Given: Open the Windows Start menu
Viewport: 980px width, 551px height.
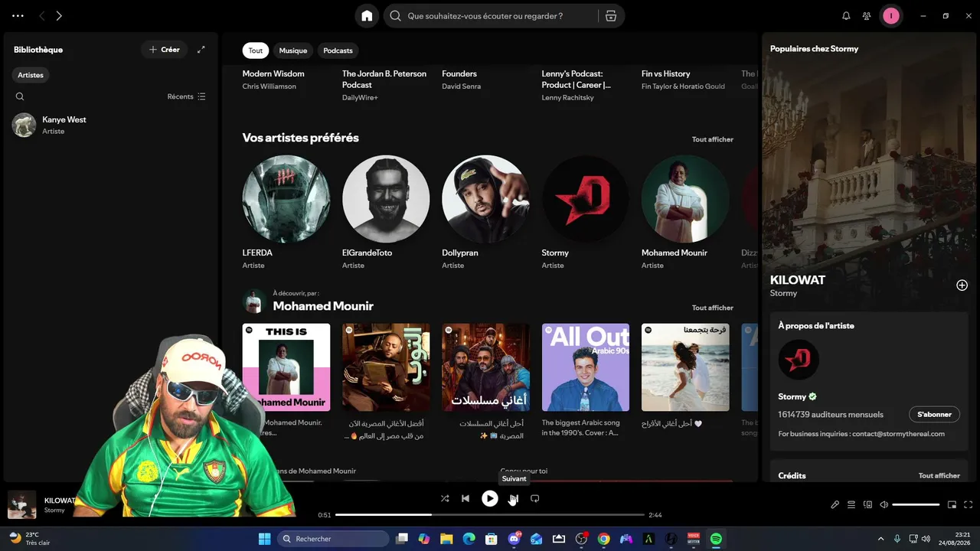Looking at the screenshot, I should pos(264,539).
